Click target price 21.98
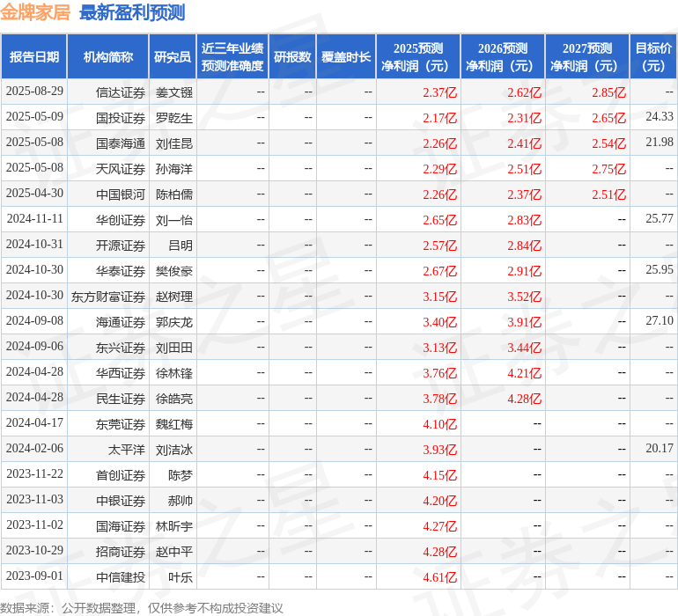The height and width of the screenshot is (616, 678). click(660, 142)
